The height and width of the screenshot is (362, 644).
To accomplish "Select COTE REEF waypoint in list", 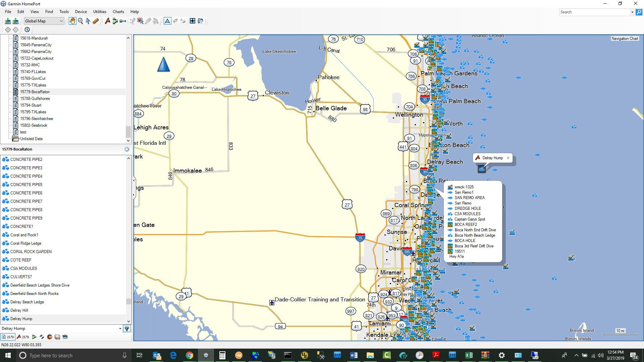I will click(x=21, y=260).
